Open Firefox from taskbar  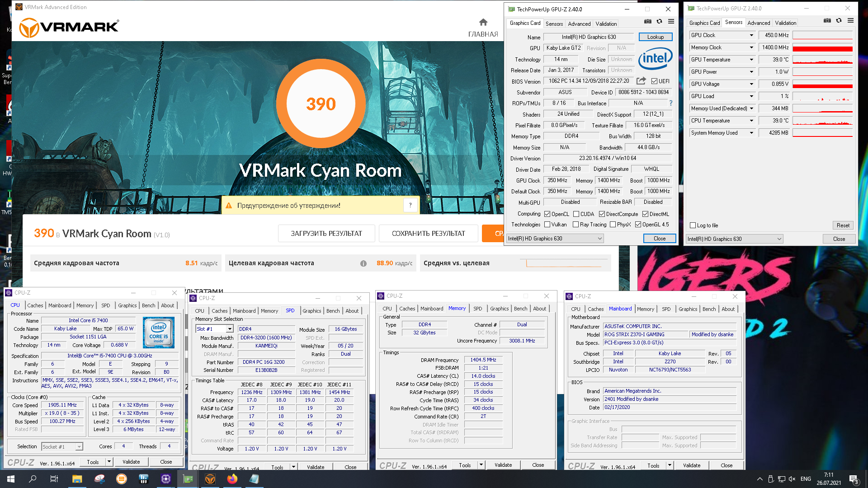click(x=232, y=479)
